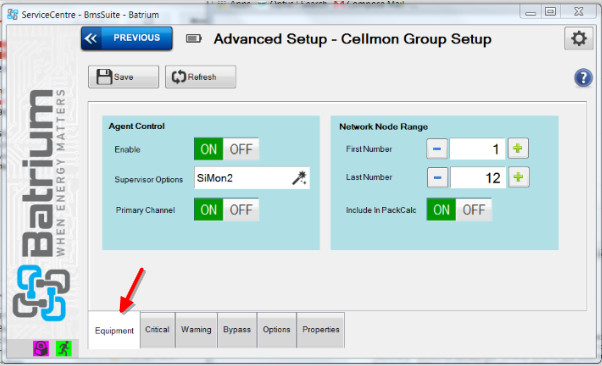Click the First Number label
Image resolution: width=602 pixels, height=366 pixels.
tap(369, 149)
